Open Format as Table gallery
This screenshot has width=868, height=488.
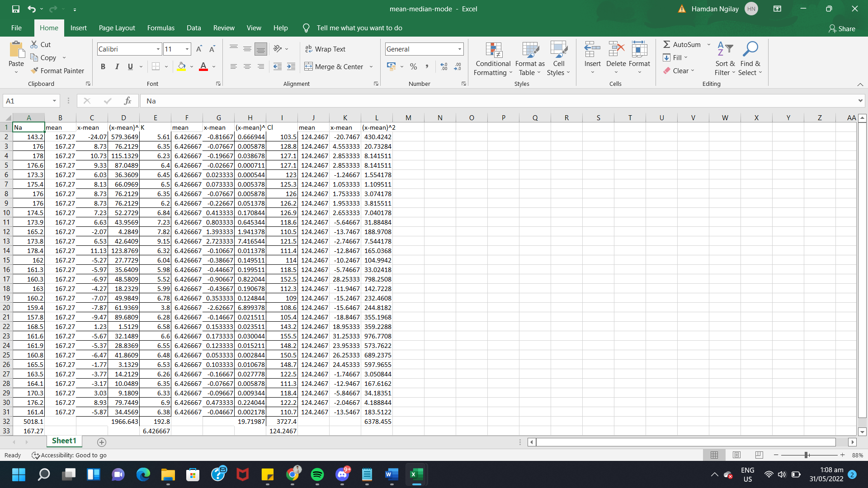[x=530, y=59]
